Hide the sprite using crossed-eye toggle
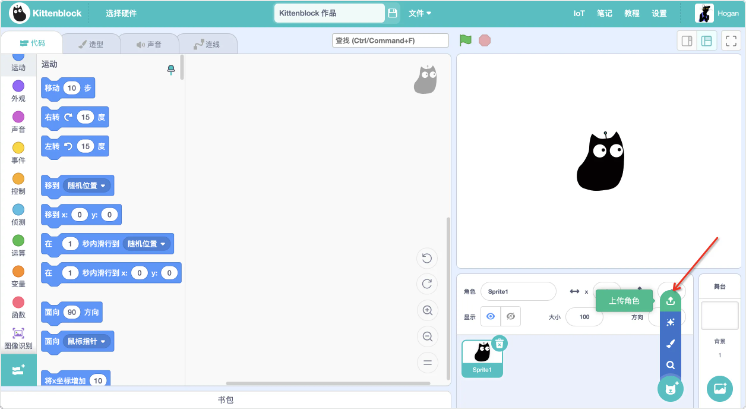This screenshot has height=409, width=746. click(x=510, y=316)
